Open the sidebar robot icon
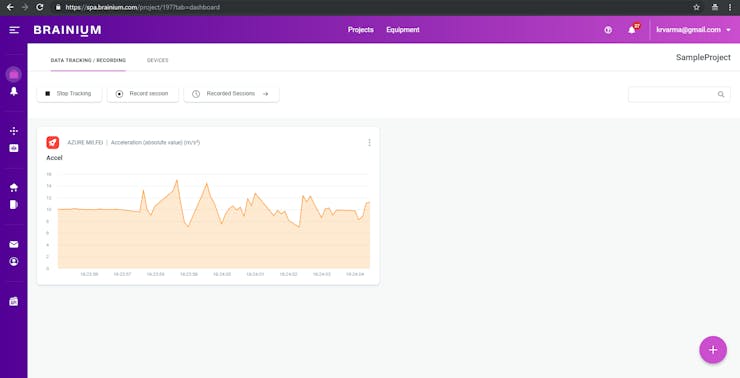The image size is (740, 378). (x=14, y=148)
